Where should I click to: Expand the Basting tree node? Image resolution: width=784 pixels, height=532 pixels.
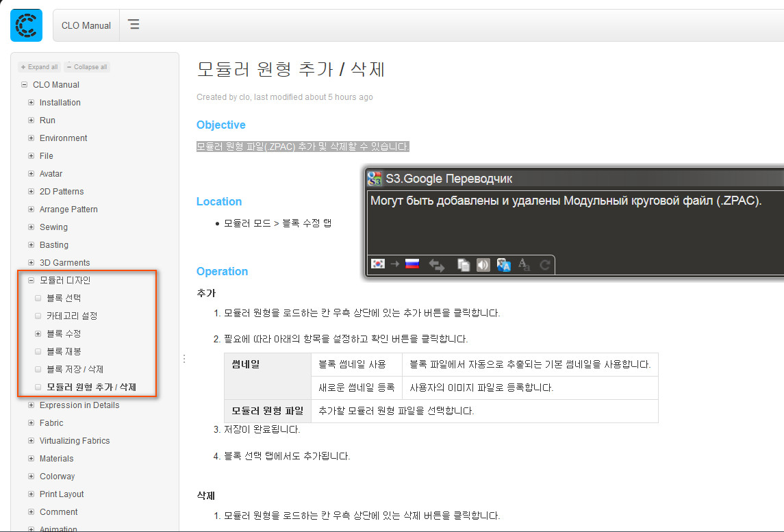31,245
